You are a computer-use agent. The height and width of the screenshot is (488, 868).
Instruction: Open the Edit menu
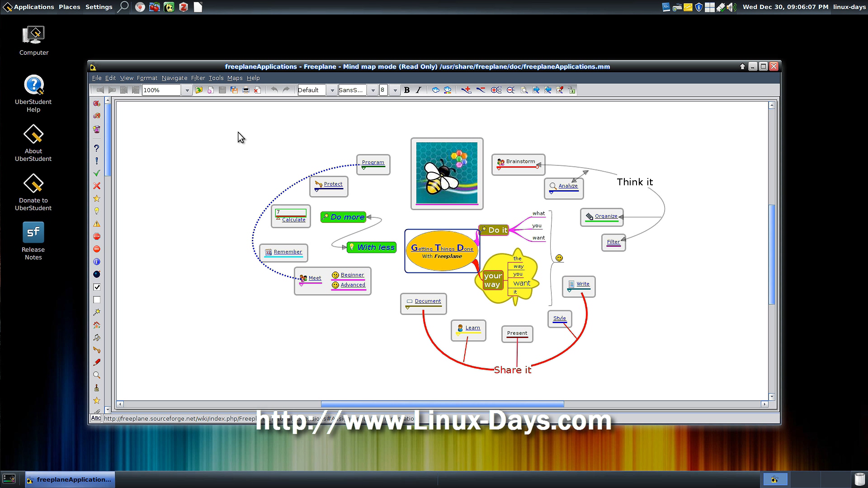coord(110,78)
